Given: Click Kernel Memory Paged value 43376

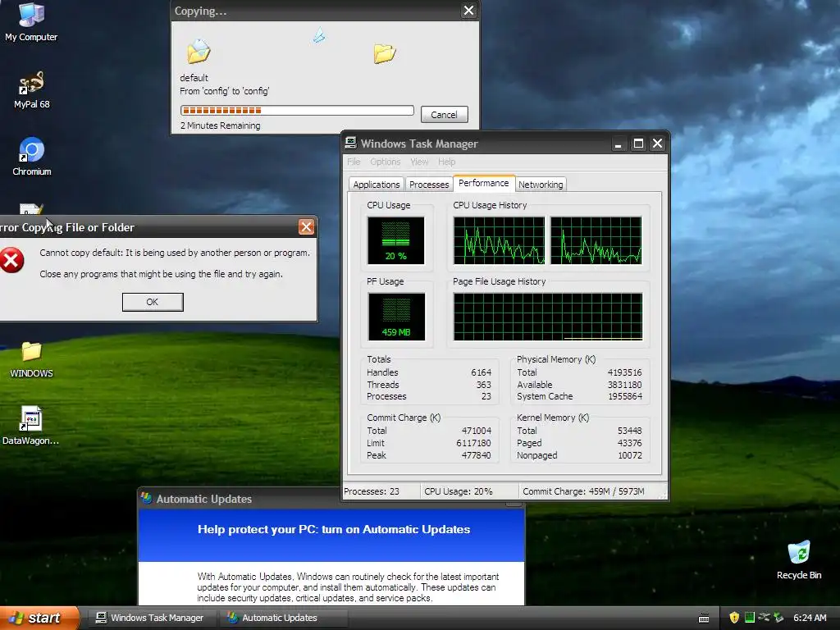Looking at the screenshot, I should pos(629,443).
